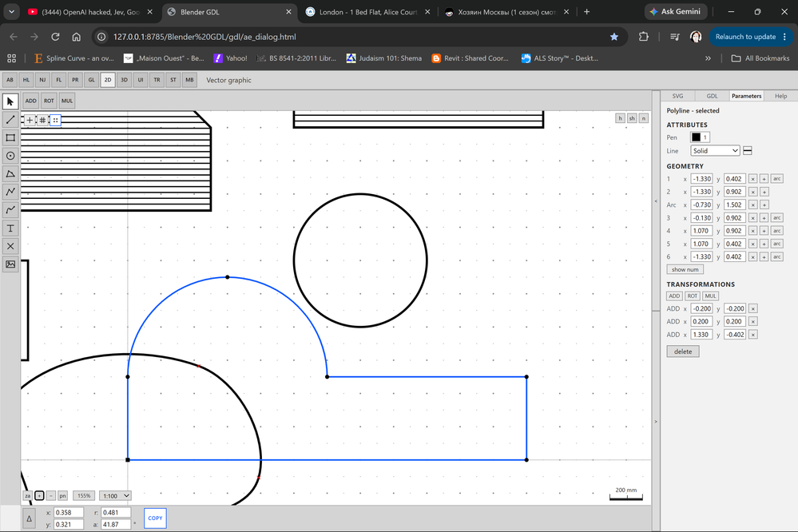This screenshot has height=532, width=798.
Task: Reload the page
Action: [55, 37]
